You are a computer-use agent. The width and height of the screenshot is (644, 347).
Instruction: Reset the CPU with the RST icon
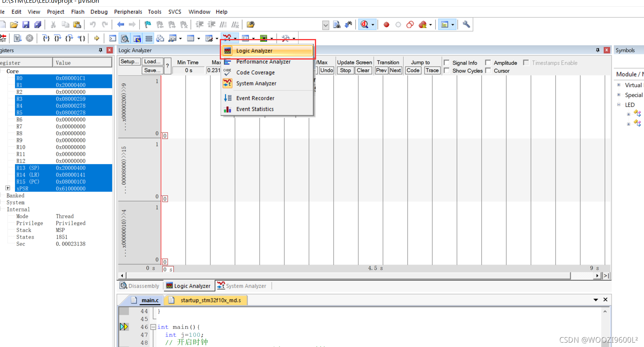pyautogui.click(x=3, y=38)
